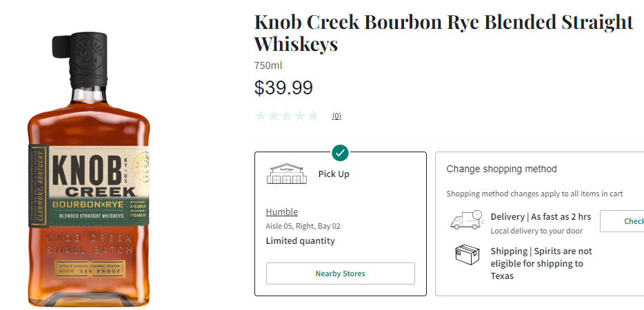Click the shipping box icon
This screenshot has height=310, width=644.
[467, 254]
